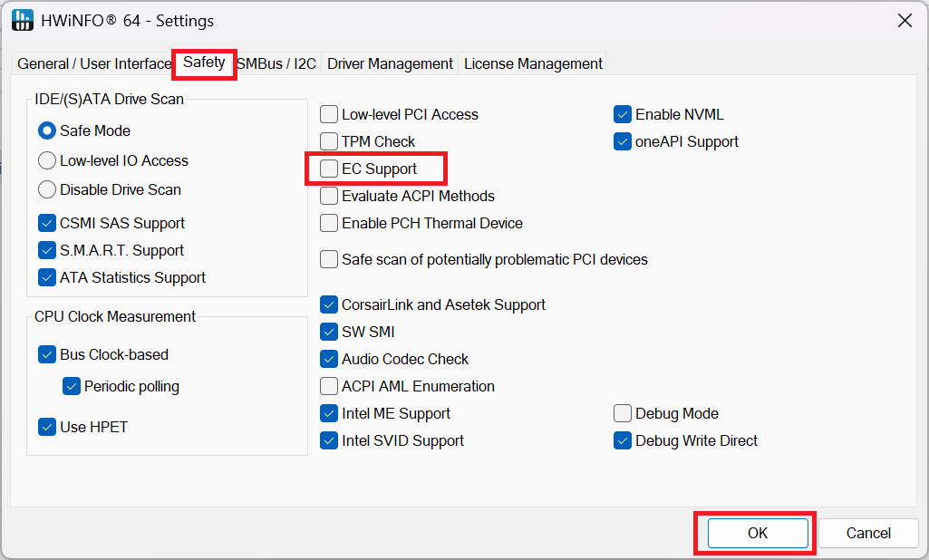Screen dimensions: 929x560
Task: Choose Disable Drive Scan radio option
Action: pyautogui.click(x=47, y=189)
